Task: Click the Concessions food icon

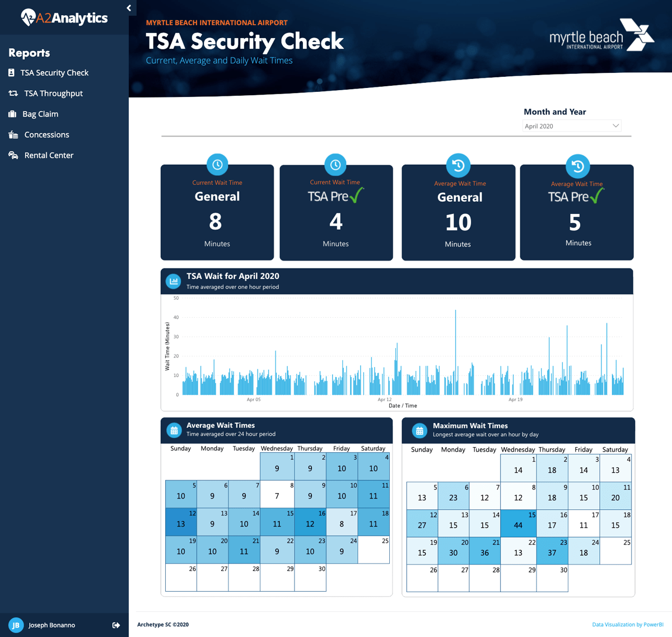Action: 13,135
